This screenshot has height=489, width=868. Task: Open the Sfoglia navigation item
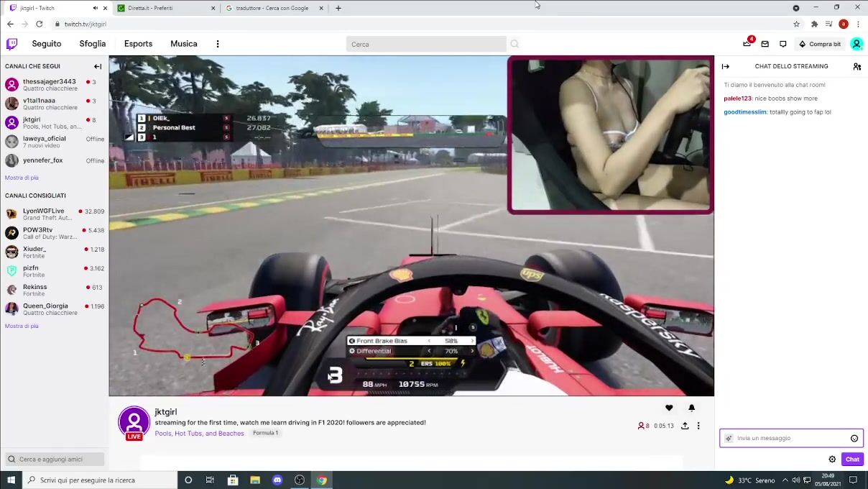(93, 44)
